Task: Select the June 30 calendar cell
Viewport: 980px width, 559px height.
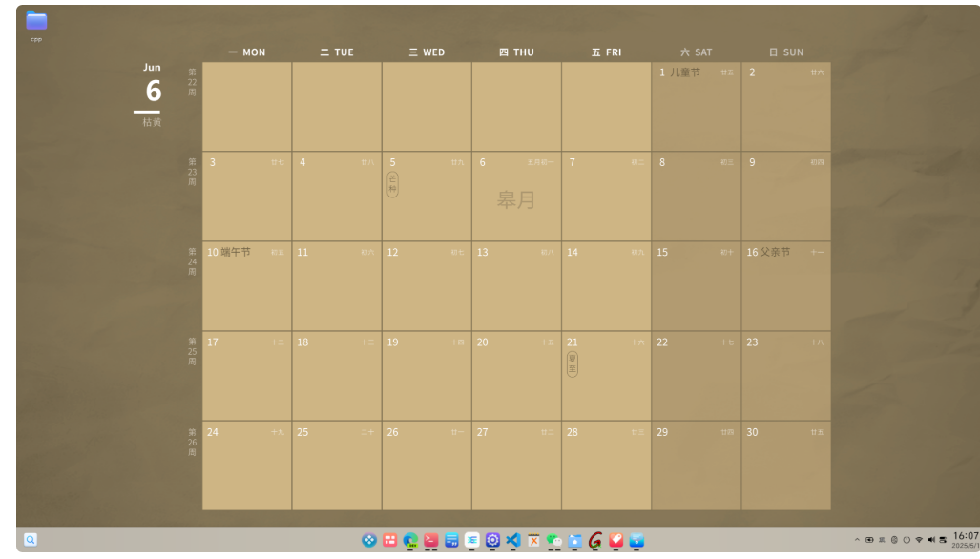Action: pos(786,466)
